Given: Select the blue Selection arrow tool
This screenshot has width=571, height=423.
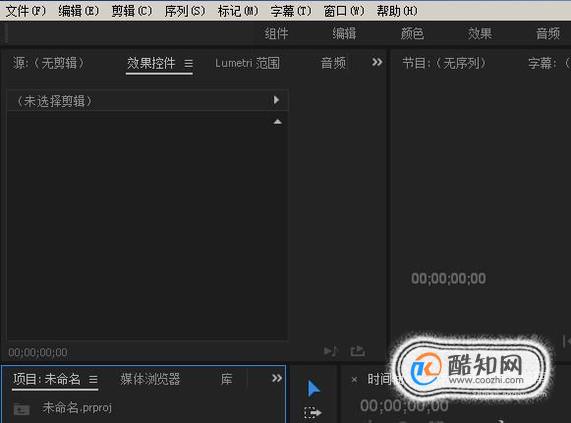Looking at the screenshot, I should click(x=313, y=388).
